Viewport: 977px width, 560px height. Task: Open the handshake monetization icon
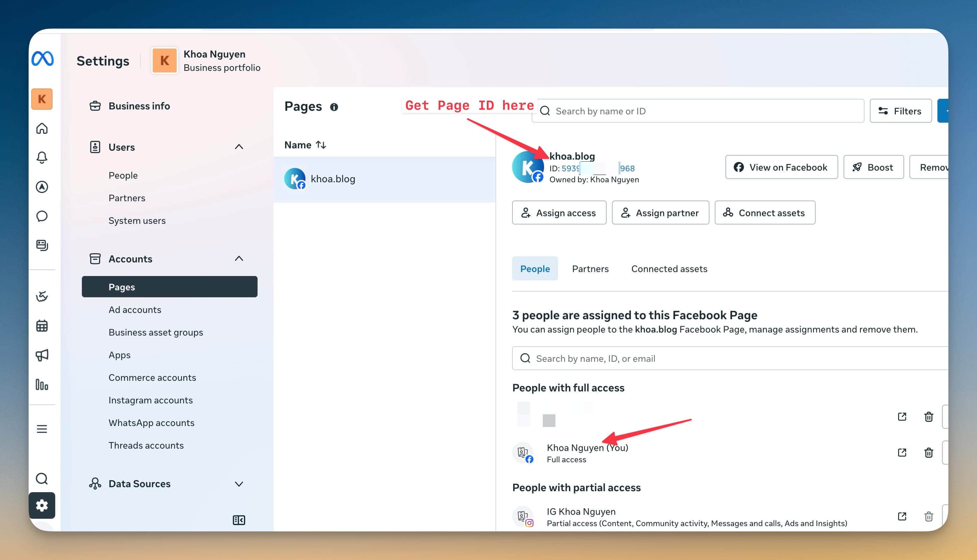[x=42, y=296]
